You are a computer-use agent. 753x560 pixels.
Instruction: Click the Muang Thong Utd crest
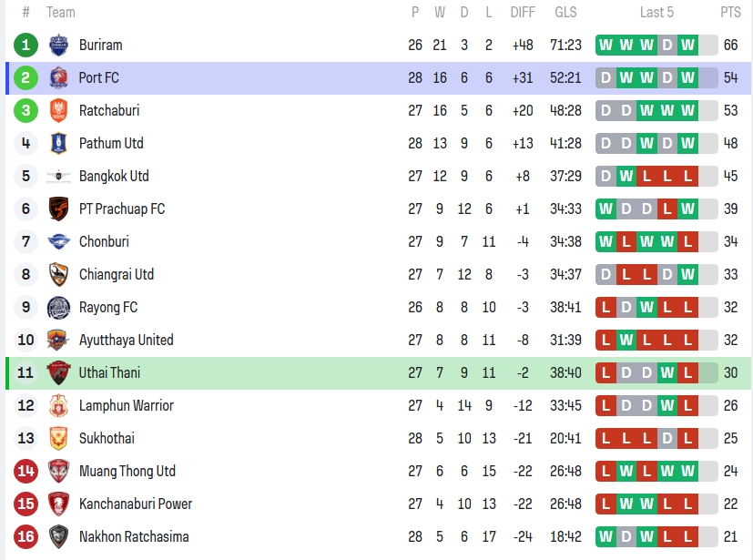coord(58,471)
